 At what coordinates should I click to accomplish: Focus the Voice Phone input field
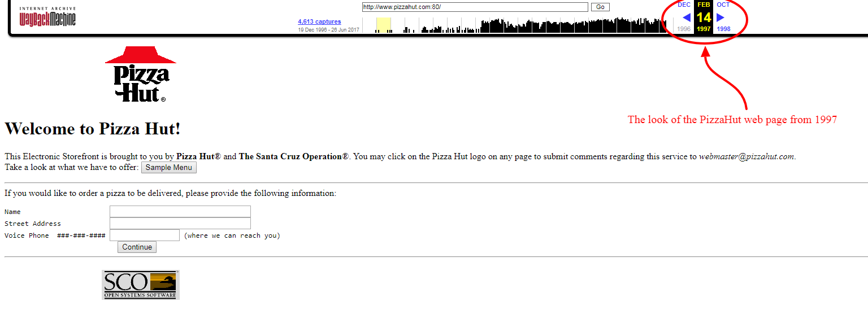tap(145, 235)
